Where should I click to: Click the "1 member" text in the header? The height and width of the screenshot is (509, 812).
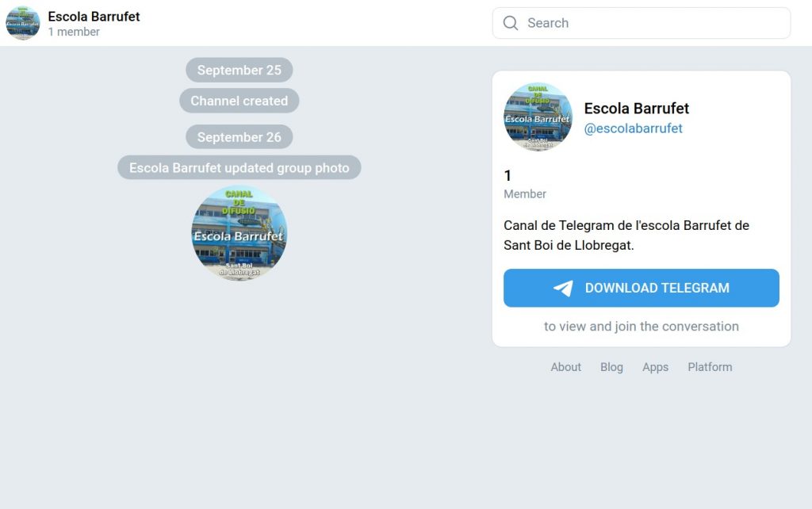[74, 32]
